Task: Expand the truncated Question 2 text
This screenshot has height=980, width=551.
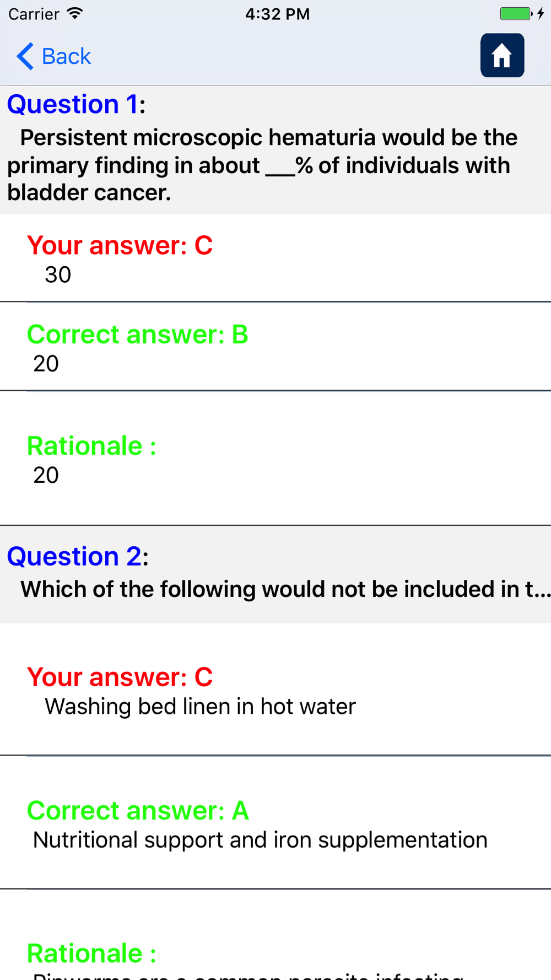Action: [285, 589]
